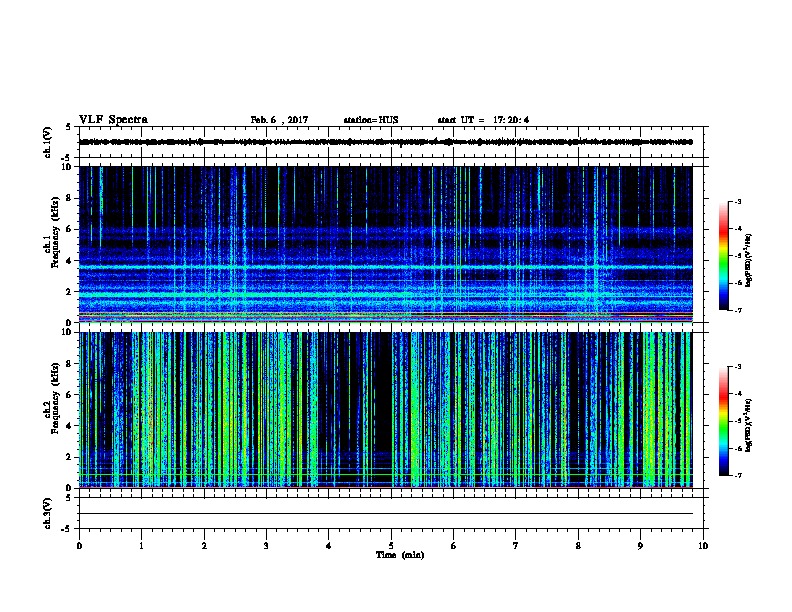The image size is (792, 612).
Task: Click the ch.1 spectrogram color scale bar
Action: (x=723, y=256)
